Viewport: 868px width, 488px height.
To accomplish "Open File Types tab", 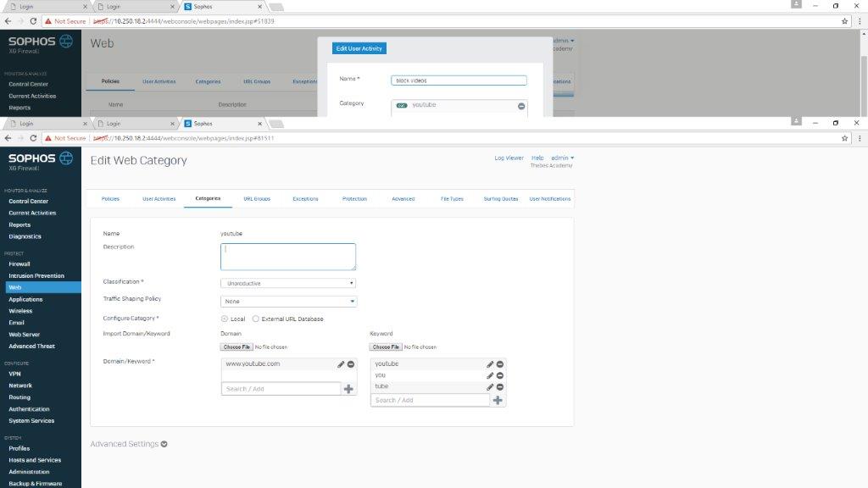I will click(x=452, y=198).
